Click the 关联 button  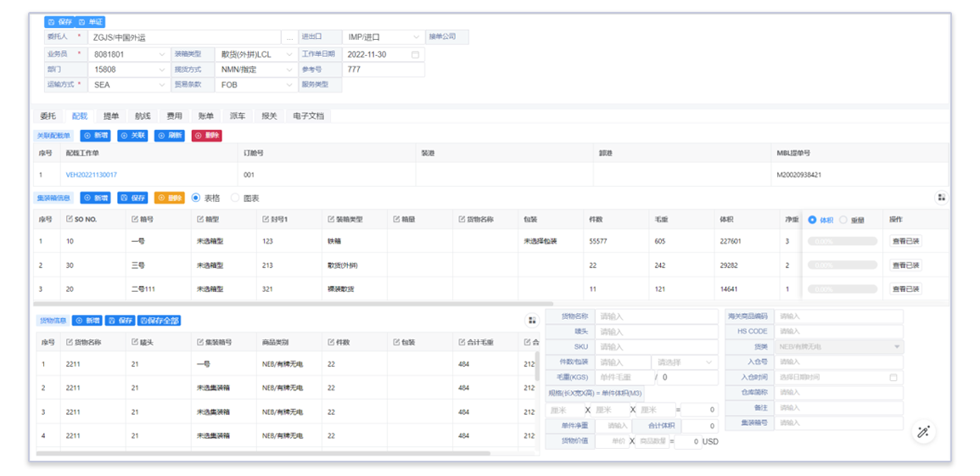(132, 135)
